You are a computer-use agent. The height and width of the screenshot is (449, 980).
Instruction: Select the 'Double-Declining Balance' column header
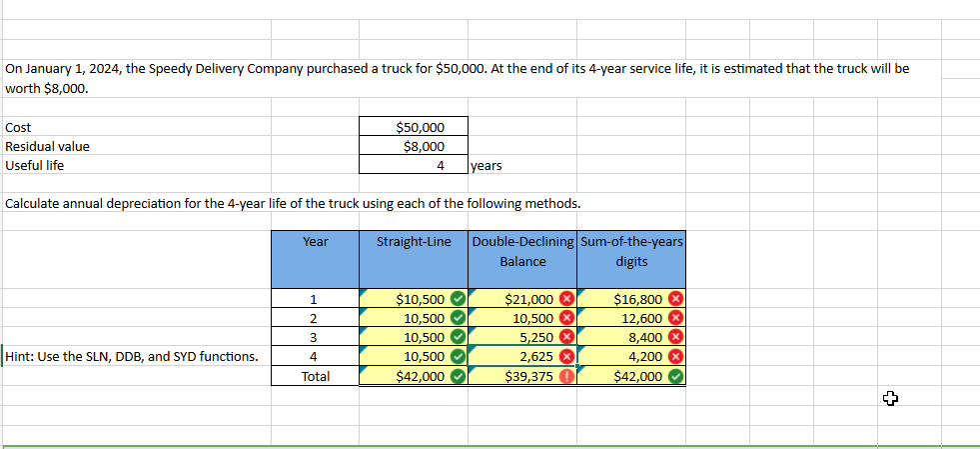522,259
